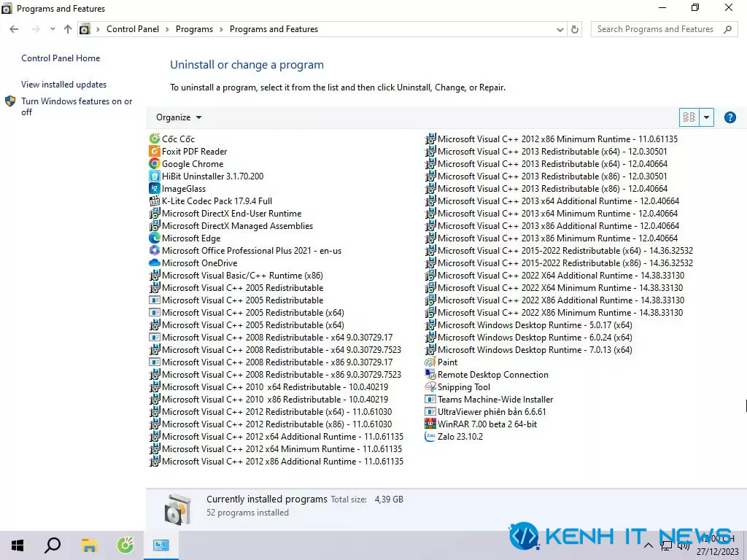Click the Zalo program icon
This screenshot has height=560, width=747.
[430, 436]
